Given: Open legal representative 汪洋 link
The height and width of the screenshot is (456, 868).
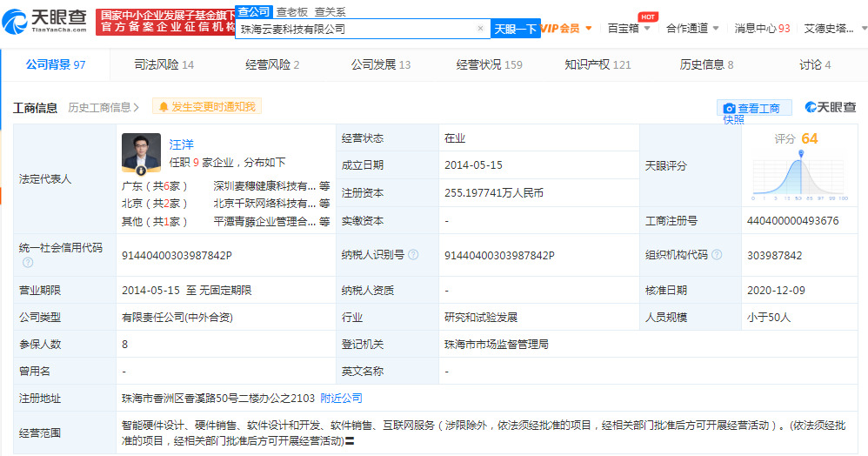Looking at the screenshot, I should pos(181,144).
